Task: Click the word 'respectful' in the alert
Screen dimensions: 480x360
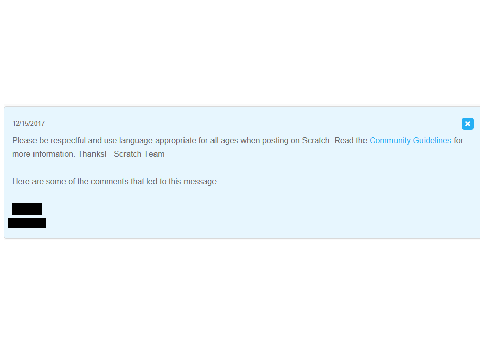Action: point(68,140)
